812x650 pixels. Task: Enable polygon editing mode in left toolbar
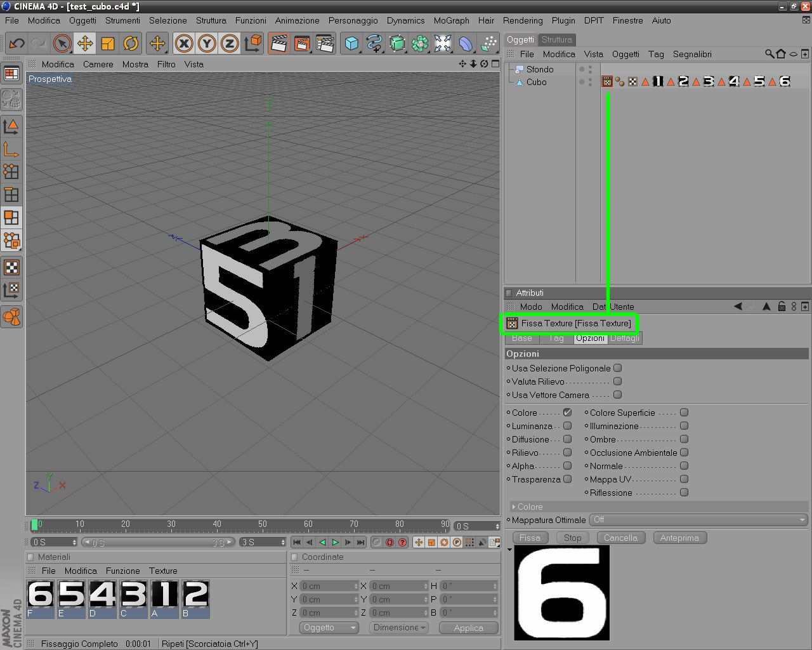tap(11, 218)
